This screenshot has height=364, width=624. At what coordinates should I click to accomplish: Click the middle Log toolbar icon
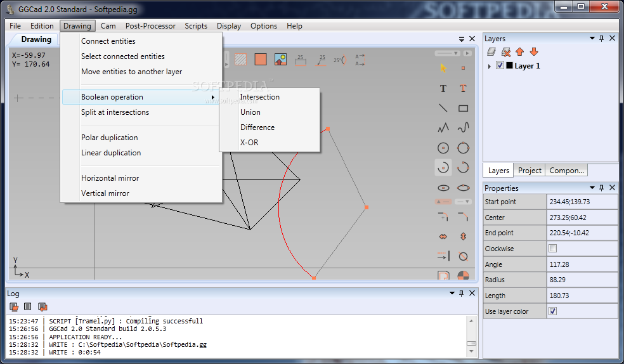tap(27, 306)
